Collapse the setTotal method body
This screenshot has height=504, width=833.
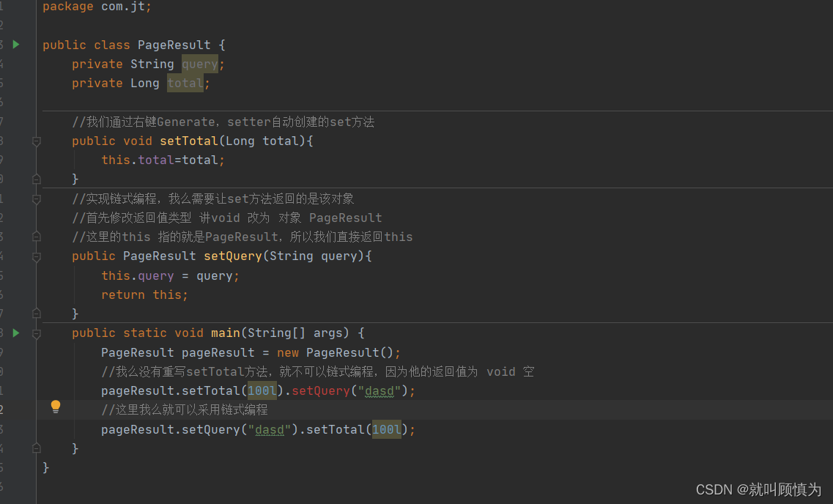[36, 141]
